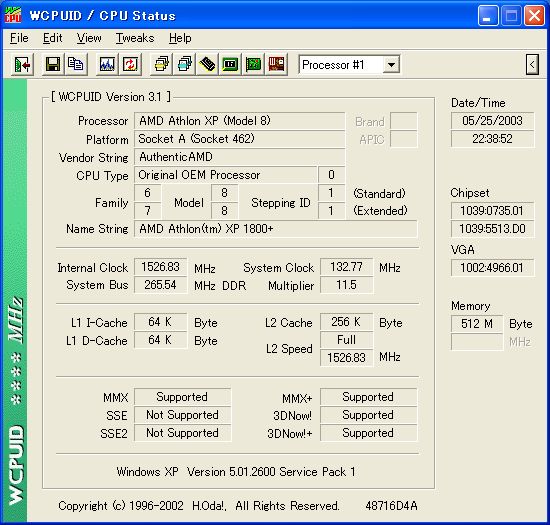The height and width of the screenshot is (525, 550).
Task: Click L1 I-Cache value 64 K
Action: (160, 322)
